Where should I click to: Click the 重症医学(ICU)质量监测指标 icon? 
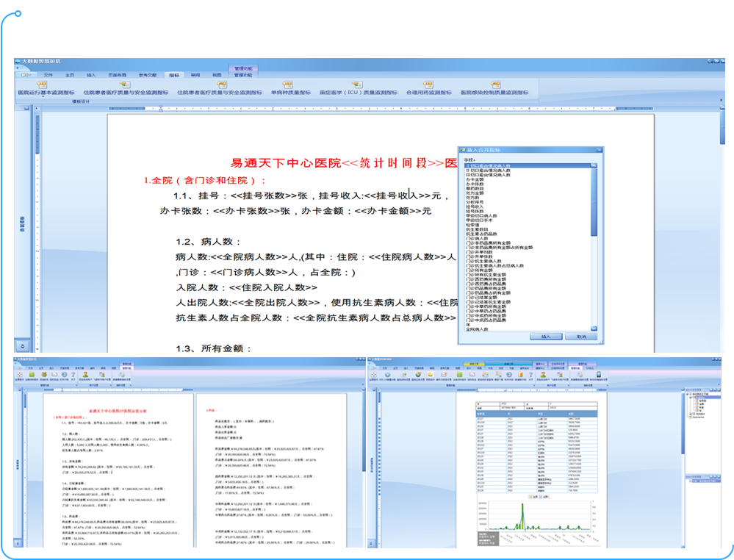coord(357,85)
